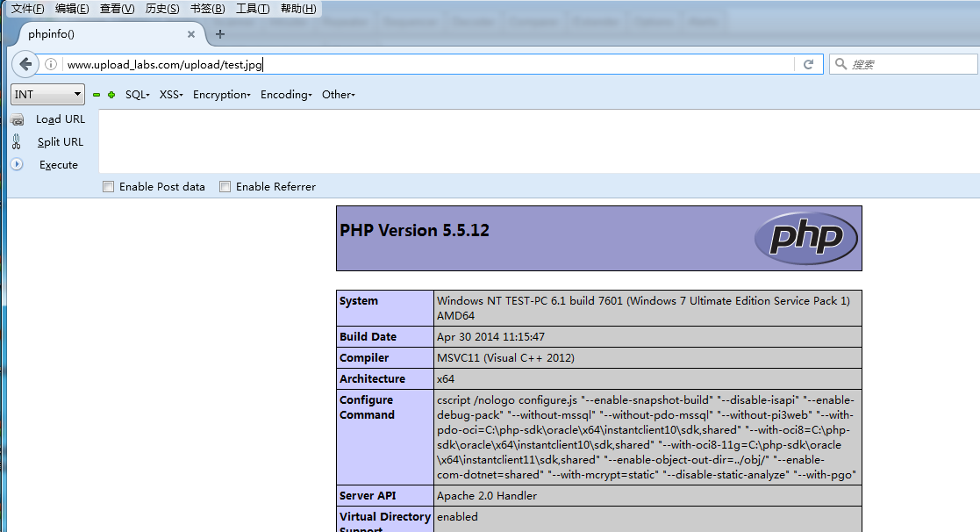Click inside the HackBar URL text area

point(539,141)
